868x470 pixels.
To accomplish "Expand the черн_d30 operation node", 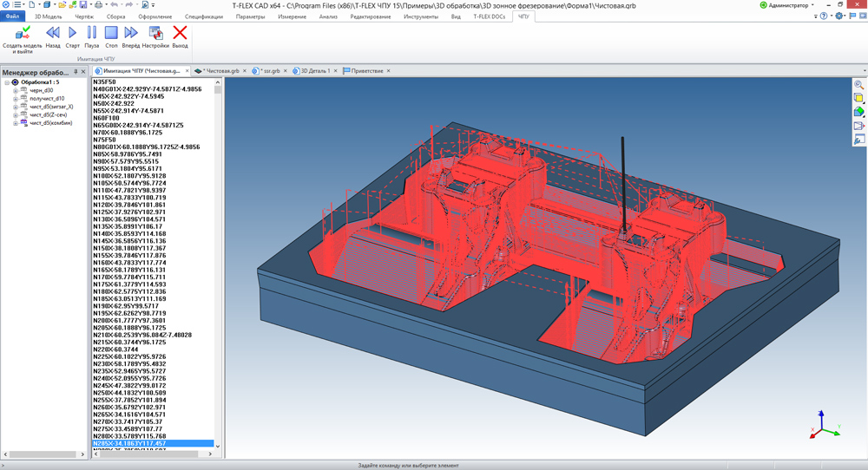I will coord(15,90).
